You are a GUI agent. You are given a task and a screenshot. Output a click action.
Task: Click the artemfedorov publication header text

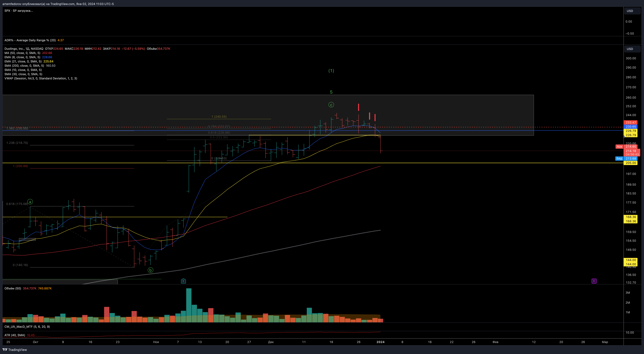tap(58, 4)
